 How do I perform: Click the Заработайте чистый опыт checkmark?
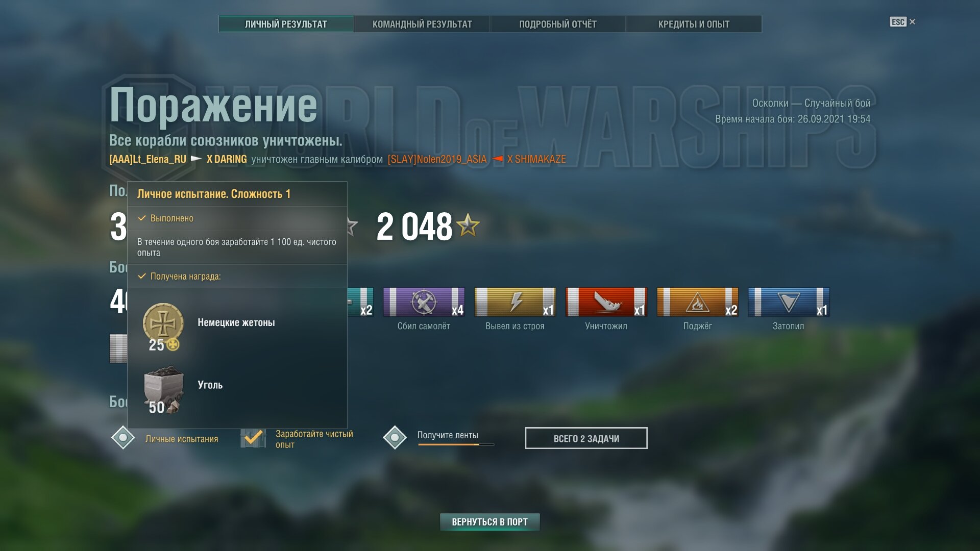[x=253, y=438]
